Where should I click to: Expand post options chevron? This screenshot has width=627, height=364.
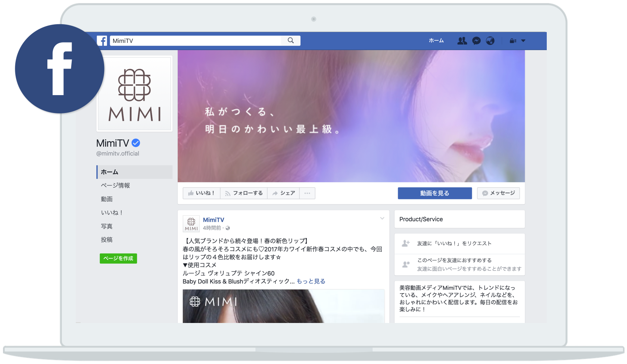point(382,219)
